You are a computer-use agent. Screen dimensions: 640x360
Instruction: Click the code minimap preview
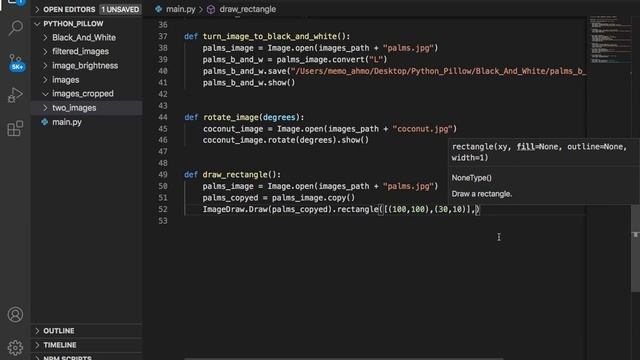point(610,40)
